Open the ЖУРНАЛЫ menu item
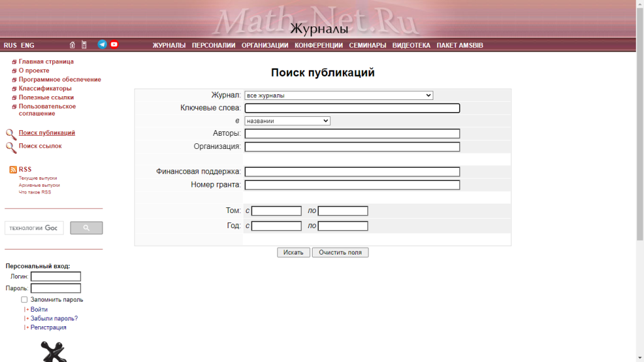Viewport: 644px width, 362px height. click(169, 45)
